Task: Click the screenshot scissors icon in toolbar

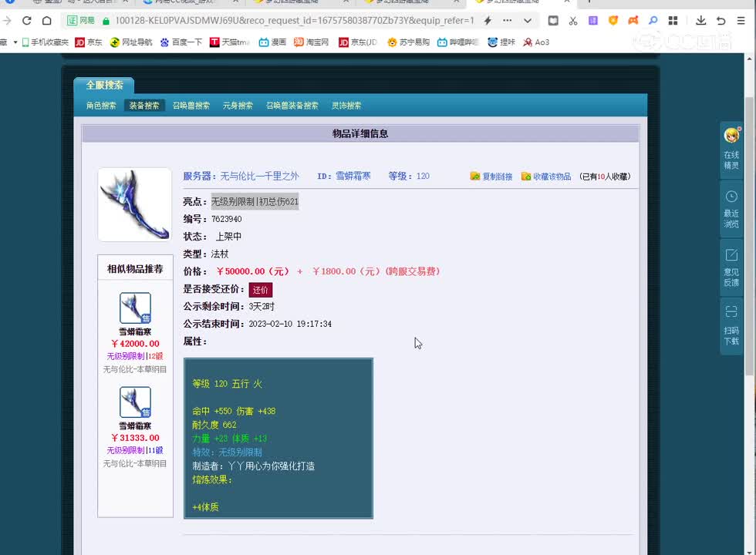Action: 573,21
